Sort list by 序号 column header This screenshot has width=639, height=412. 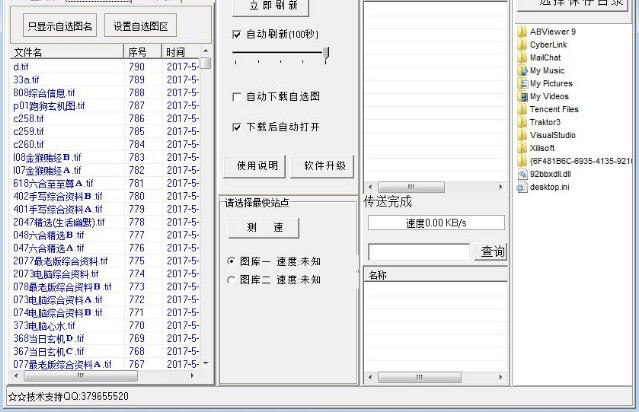point(143,52)
